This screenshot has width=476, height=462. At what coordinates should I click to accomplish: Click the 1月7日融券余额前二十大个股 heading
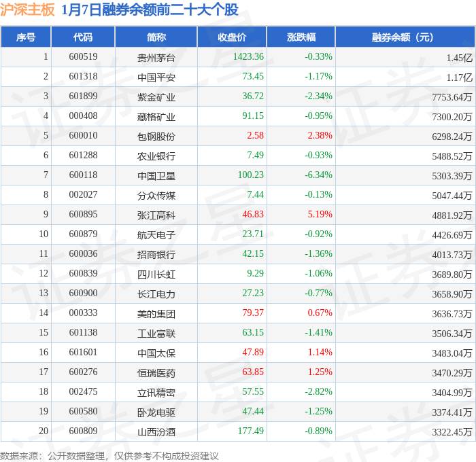coord(150,10)
